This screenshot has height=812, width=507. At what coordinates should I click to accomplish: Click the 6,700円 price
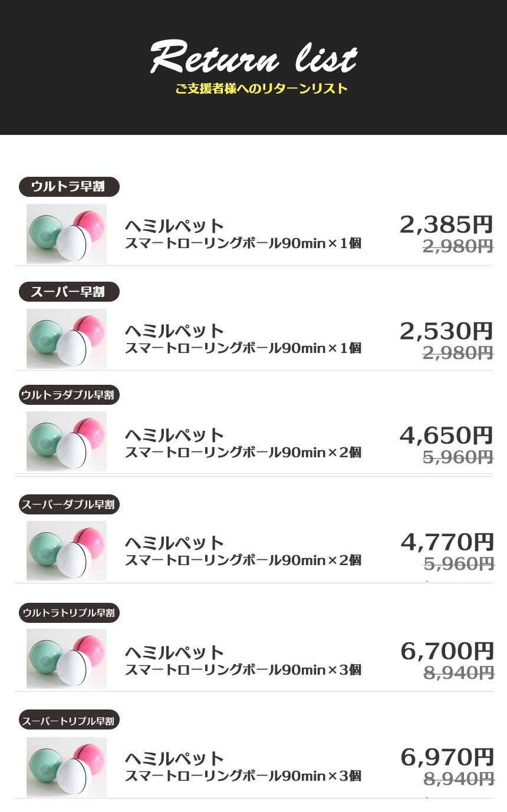pos(447,651)
